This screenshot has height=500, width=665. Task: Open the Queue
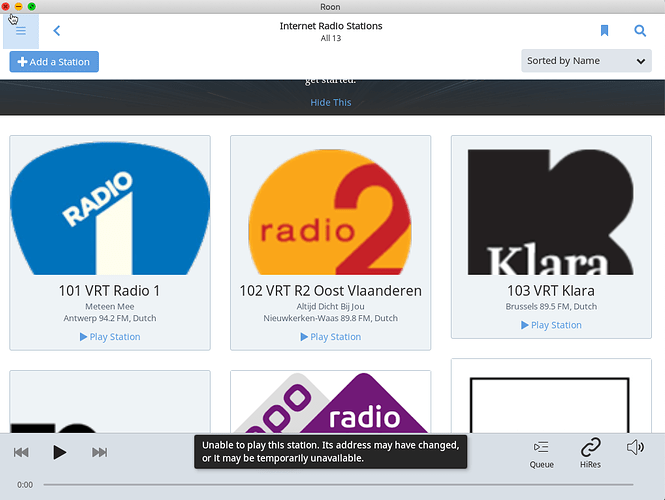(542, 454)
